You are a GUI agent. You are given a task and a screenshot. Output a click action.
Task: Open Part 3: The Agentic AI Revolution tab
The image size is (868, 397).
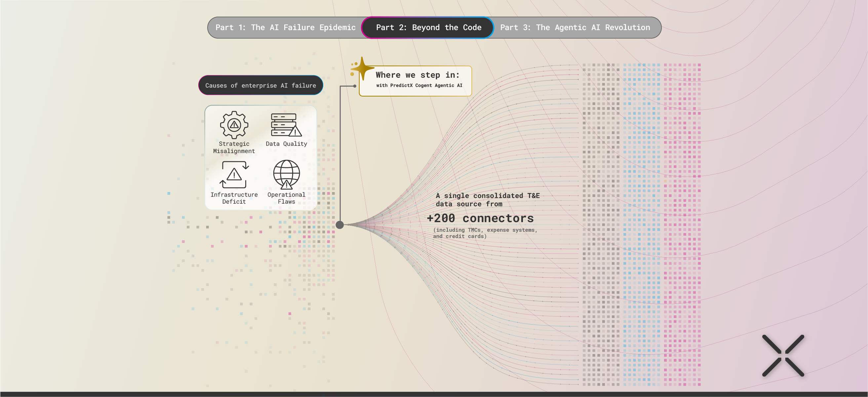[575, 28]
